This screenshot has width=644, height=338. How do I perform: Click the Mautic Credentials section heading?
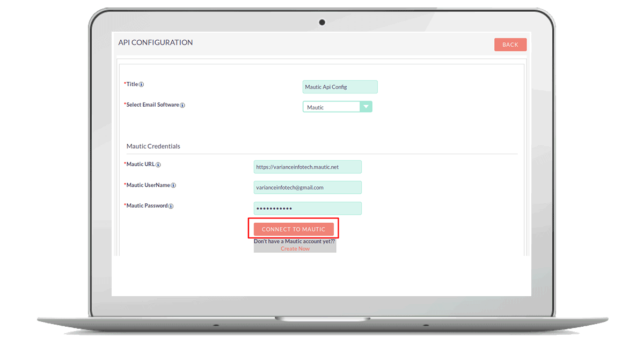(x=153, y=146)
